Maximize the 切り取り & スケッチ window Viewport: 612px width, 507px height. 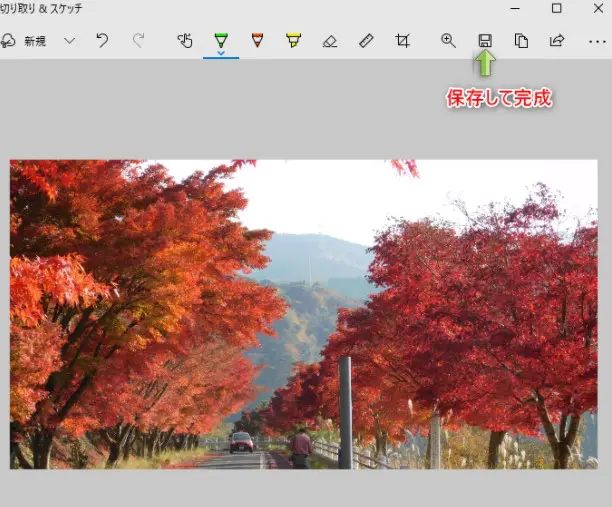(x=557, y=8)
